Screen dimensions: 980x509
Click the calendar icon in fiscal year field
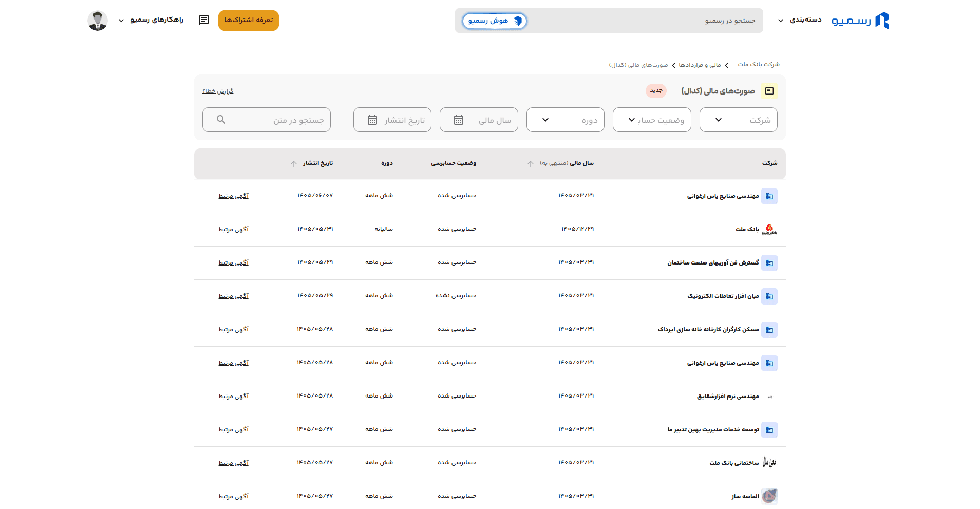tap(459, 120)
